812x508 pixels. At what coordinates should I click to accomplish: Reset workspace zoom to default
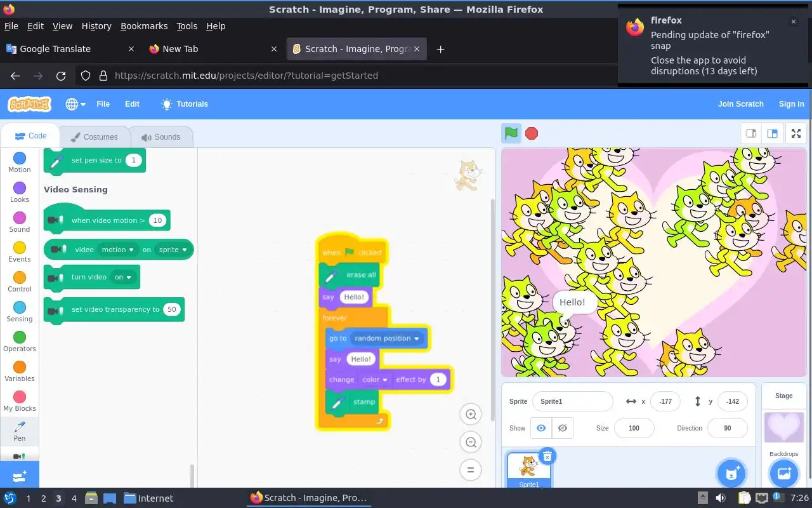pos(471,471)
